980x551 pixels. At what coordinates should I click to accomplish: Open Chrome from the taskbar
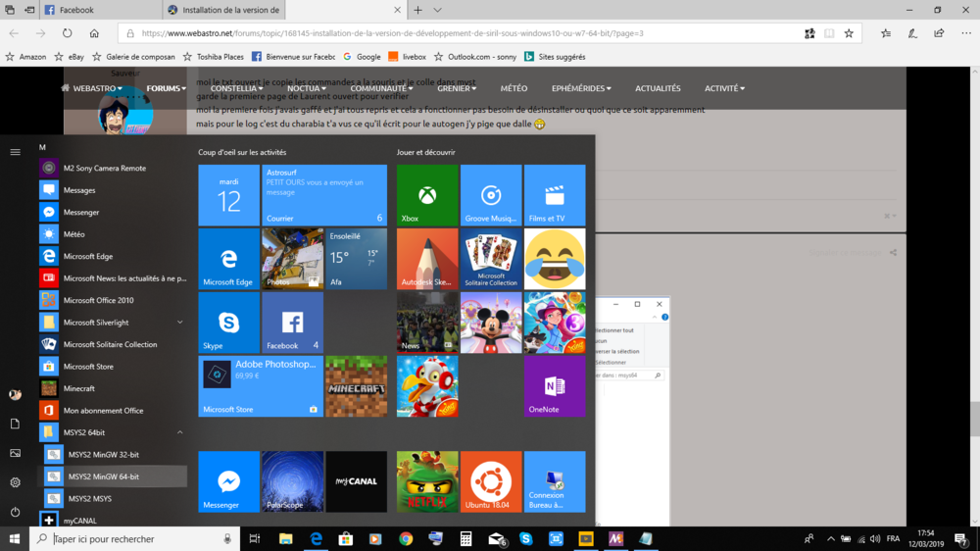(406, 538)
